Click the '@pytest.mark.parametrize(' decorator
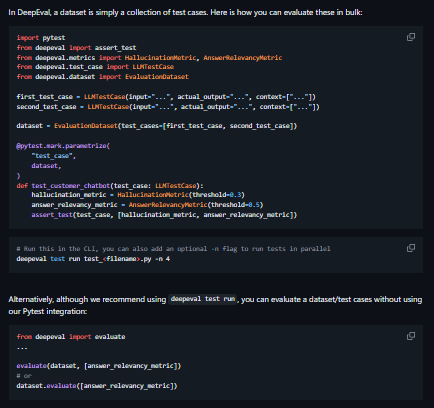 (63, 146)
